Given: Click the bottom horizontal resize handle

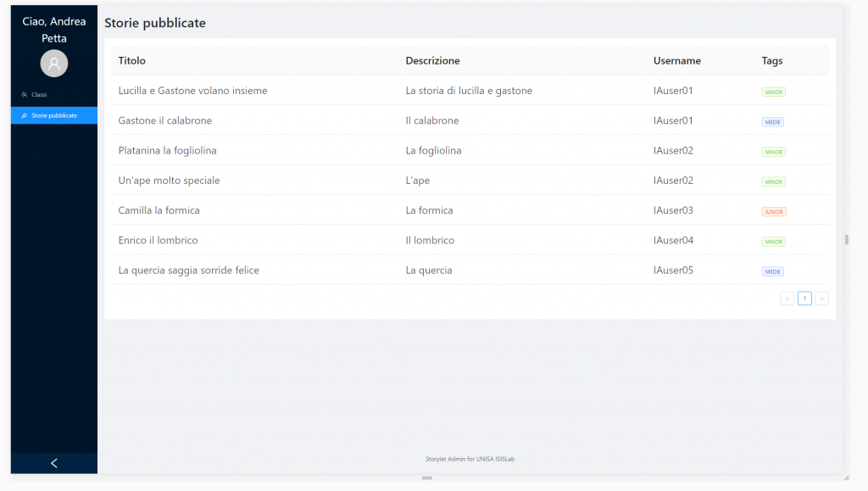Looking at the screenshot, I should click(x=427, y=477).
